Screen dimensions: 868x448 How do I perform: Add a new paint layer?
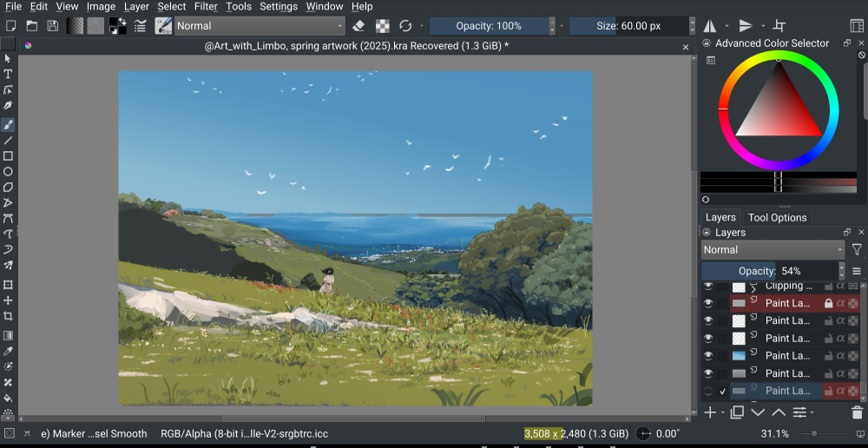[x=710, y=412]
